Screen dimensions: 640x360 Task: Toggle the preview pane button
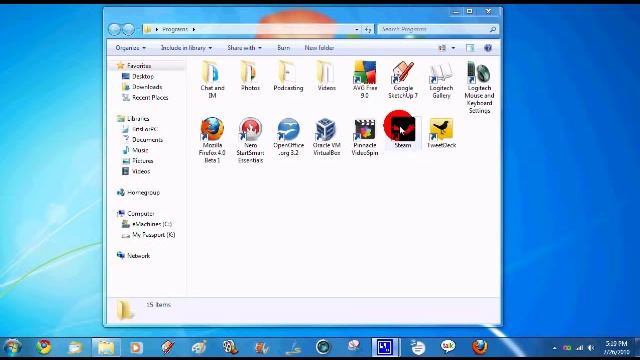(470, 48)
